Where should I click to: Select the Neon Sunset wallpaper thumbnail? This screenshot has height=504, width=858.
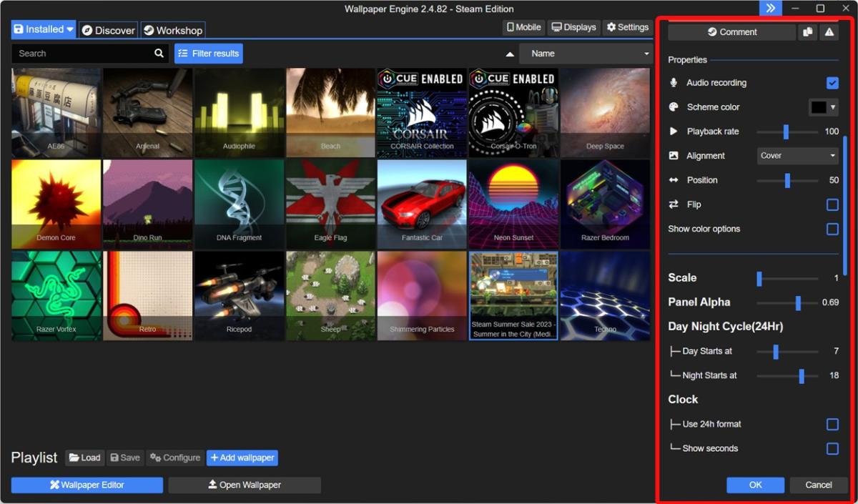pos(513,204)
